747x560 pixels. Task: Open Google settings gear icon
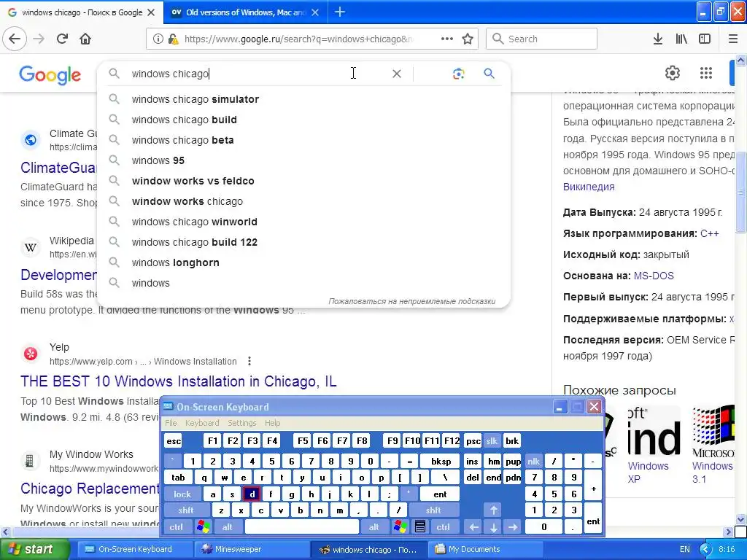tap(672, 73)
